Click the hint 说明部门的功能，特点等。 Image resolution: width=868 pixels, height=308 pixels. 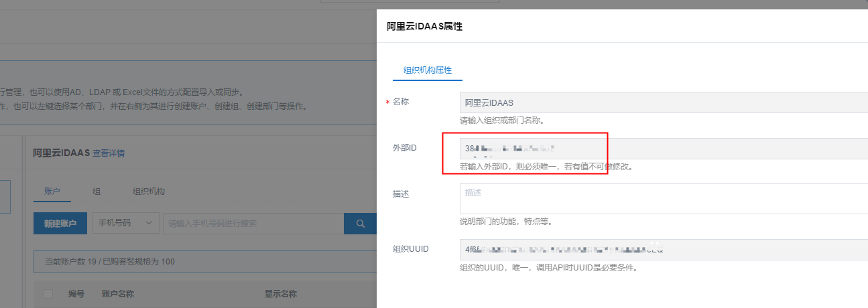pyautogui.click(x=505, y=222)
